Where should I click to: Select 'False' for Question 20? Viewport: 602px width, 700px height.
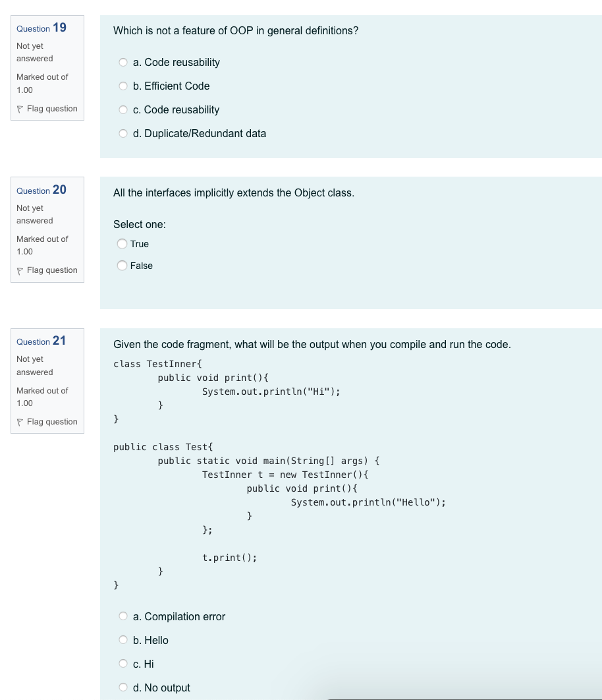(x=122, y=266)
